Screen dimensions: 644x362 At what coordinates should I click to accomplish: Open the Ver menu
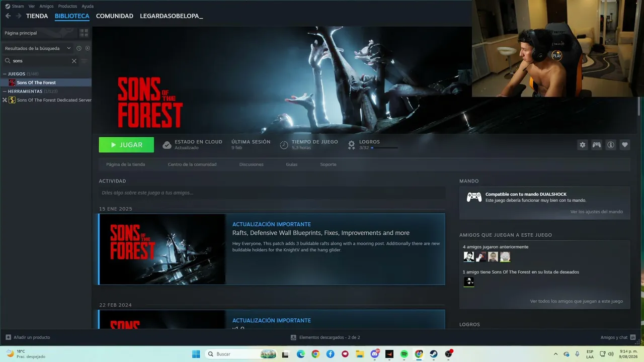32,6
